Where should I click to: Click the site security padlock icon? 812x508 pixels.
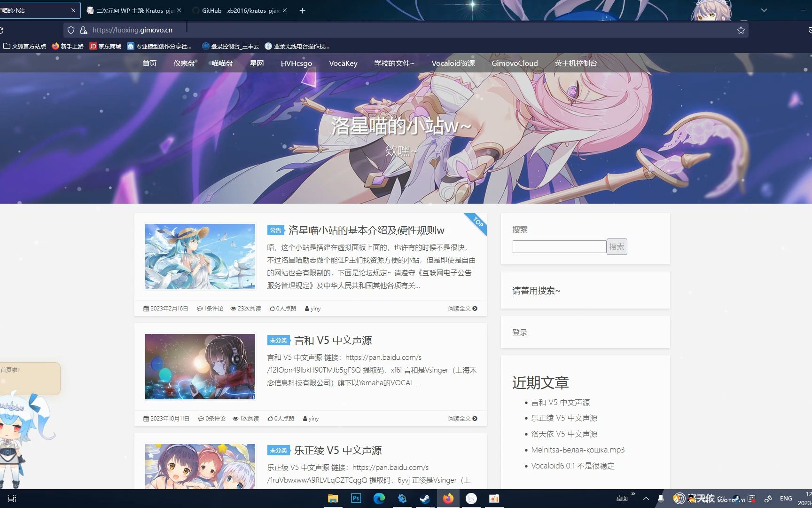[84, 30]
